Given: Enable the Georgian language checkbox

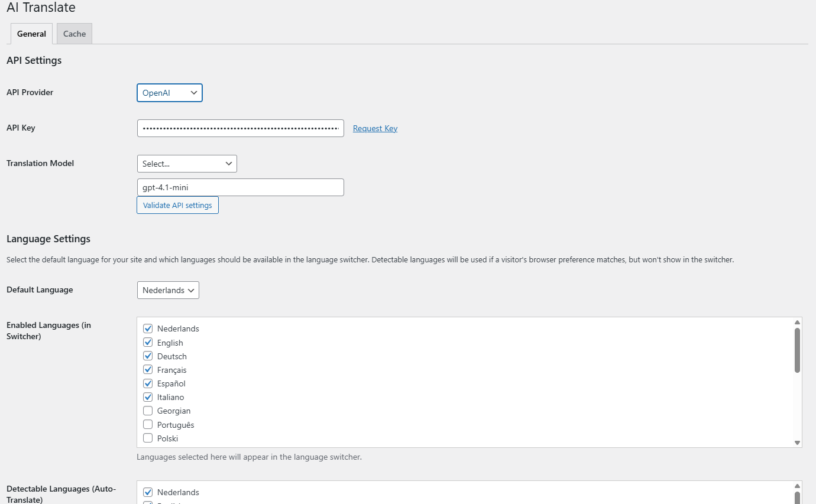Looking at the screenshot, I should [148, 411].
